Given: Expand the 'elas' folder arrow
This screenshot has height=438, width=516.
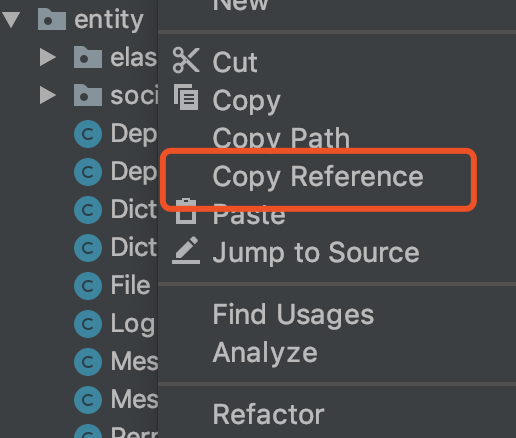Looking at the screenshot, I should click(48, 57).
